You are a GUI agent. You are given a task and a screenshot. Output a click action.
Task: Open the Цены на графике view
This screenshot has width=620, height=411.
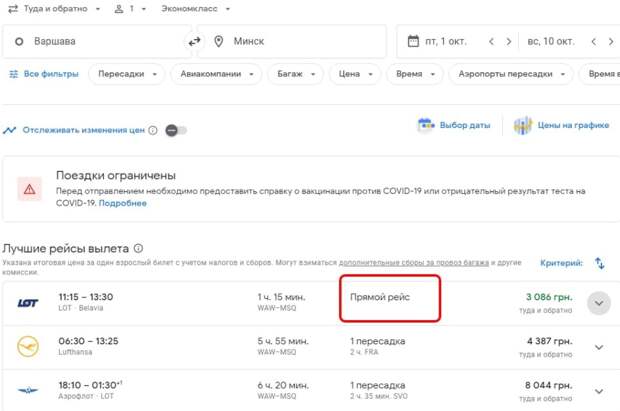pos(562,126)
